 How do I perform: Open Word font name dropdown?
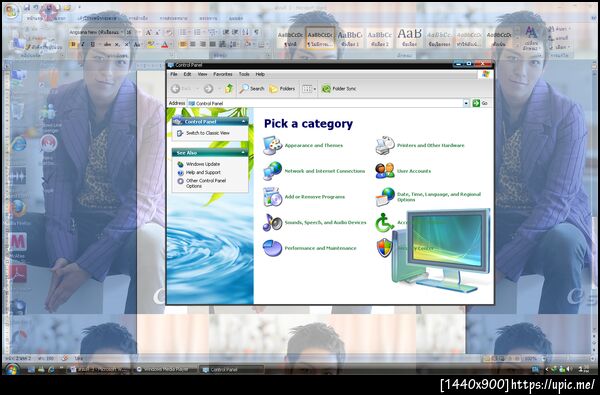click(122, 33)
